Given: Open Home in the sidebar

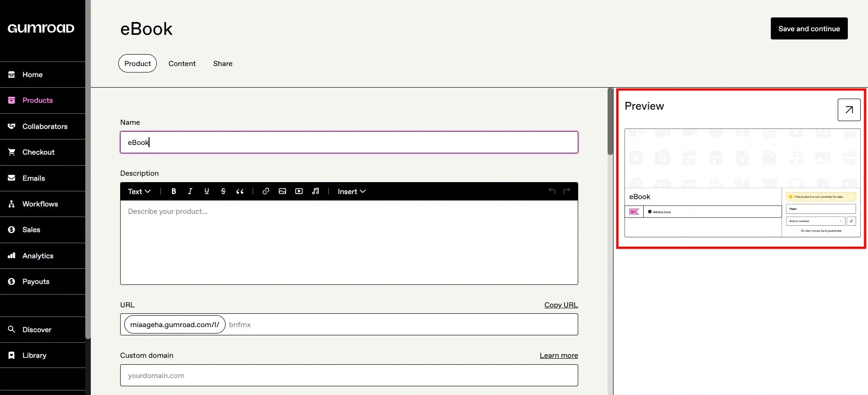Looking at the screenshot, I should (43, 74).
